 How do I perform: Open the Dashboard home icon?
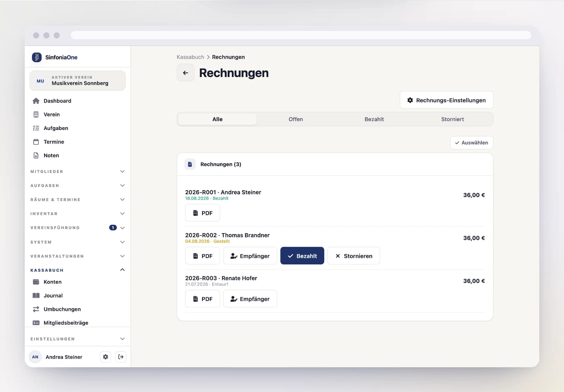(36, 101)
